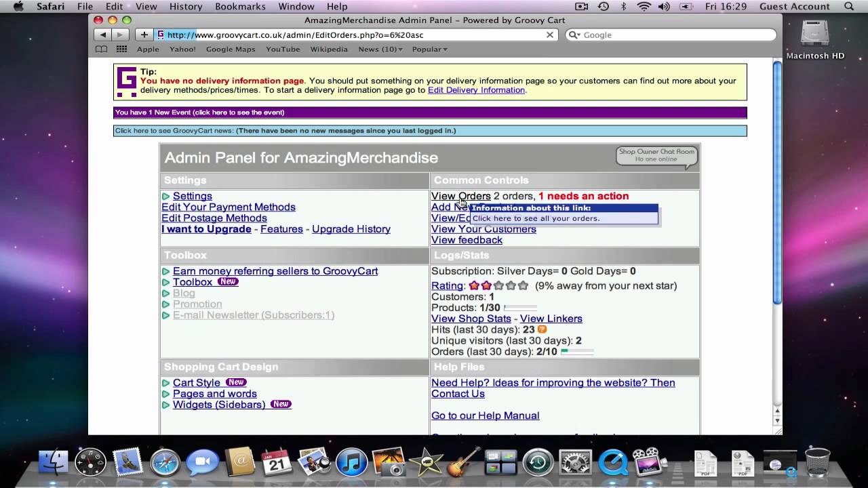Clear the address with the X button

[550, 35]
